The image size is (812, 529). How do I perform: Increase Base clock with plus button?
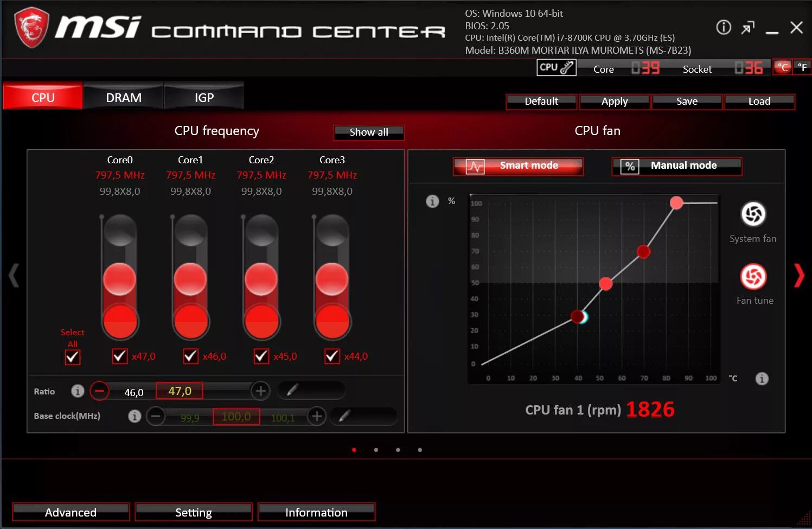(x=317, y=416)
